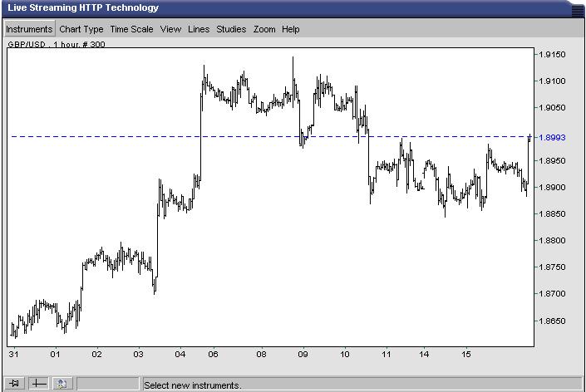Open the View menu
This screenshot has width=586, height=392.
click(x=170, y=29)
